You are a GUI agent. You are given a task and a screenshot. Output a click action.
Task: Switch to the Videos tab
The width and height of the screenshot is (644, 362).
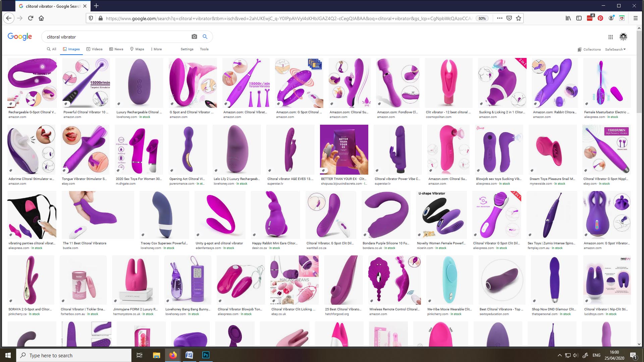click(x=94, y=49)
